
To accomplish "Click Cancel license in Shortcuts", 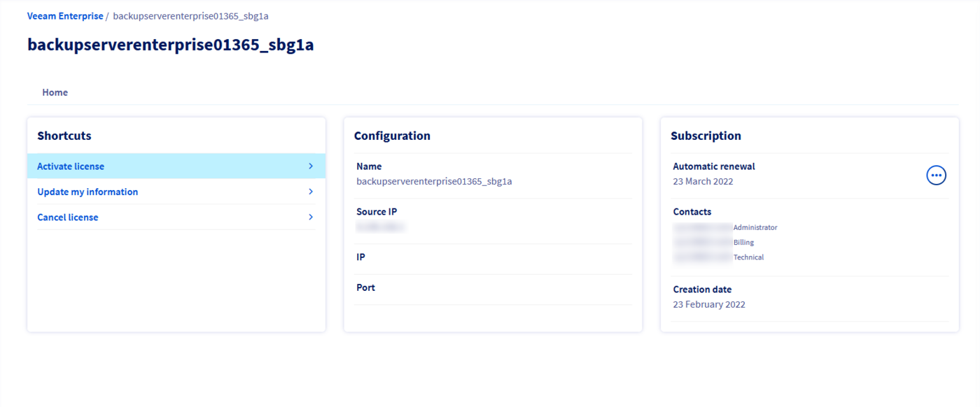I will 67,217.
